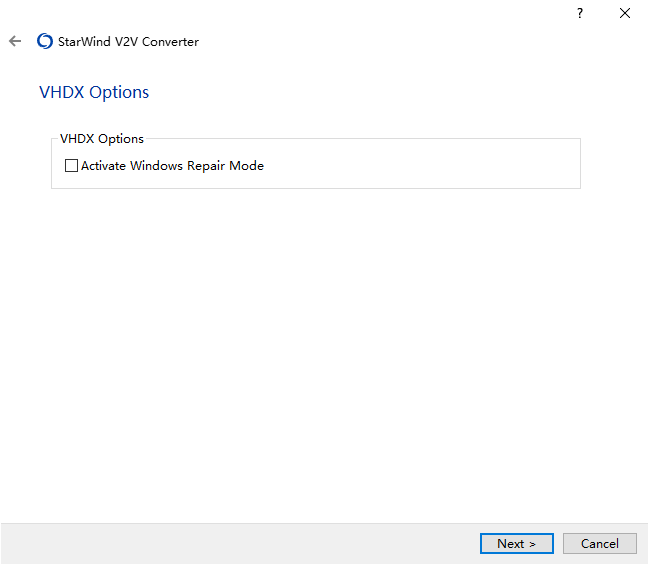Enable Activate Windows Repair Mode checkbox
Viewport: 649px width, 565px height.
pos(71,166)
